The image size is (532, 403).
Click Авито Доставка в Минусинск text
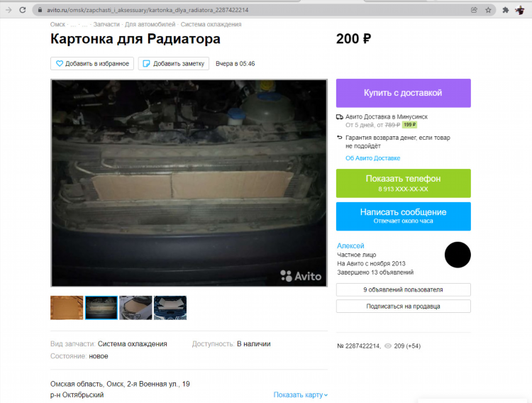tap(387, 117)
